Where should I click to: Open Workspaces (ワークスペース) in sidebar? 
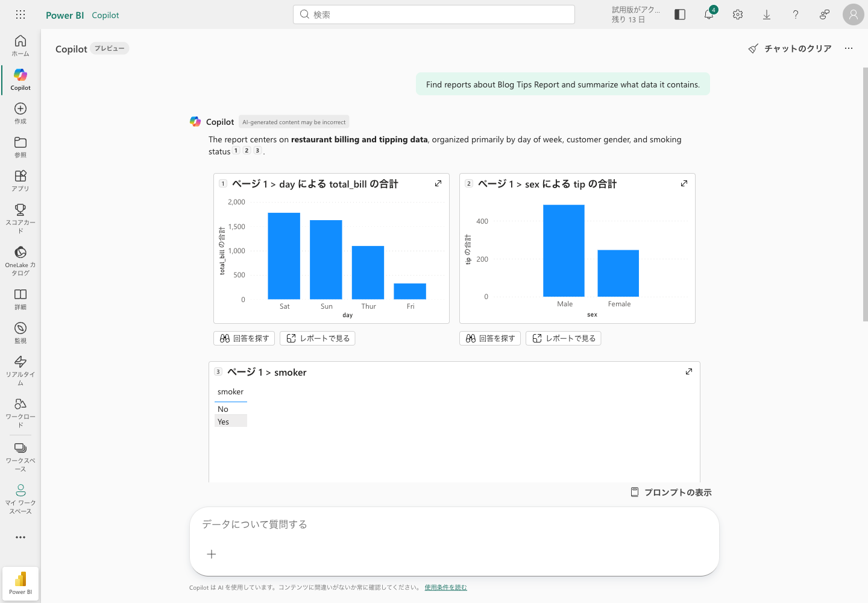(20, 456)
